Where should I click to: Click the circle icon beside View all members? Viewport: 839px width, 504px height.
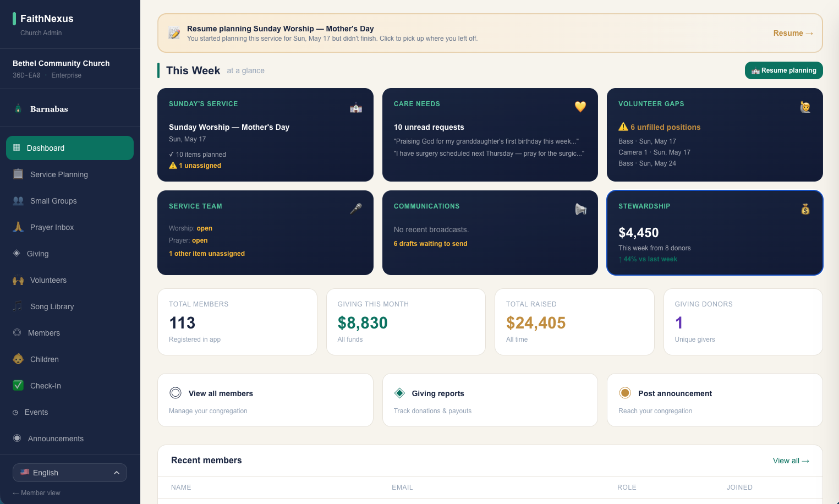176,393
